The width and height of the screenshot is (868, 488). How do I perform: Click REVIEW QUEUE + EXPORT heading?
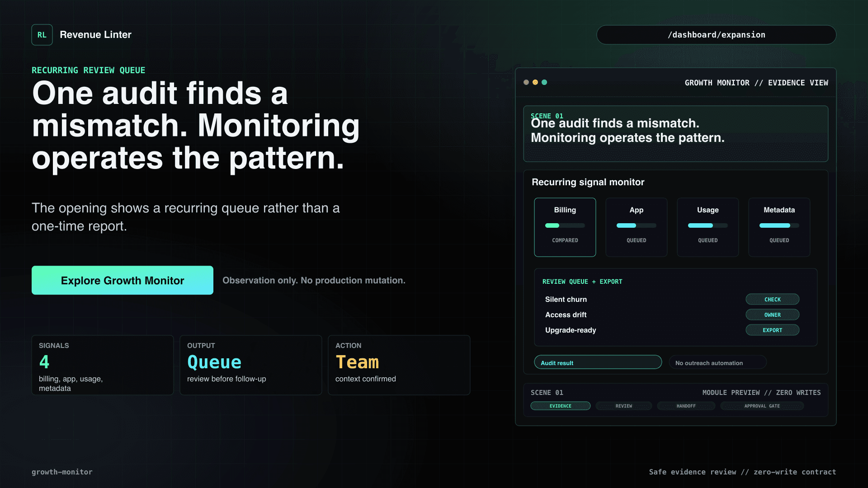point(582,282)
